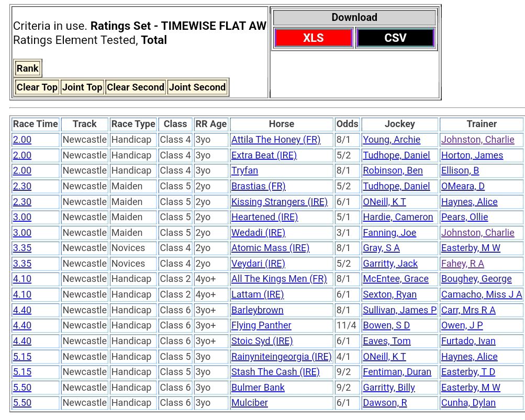
Task: Download ratings as XLS file
Action: pyautogui.click(x=313, y=38)
